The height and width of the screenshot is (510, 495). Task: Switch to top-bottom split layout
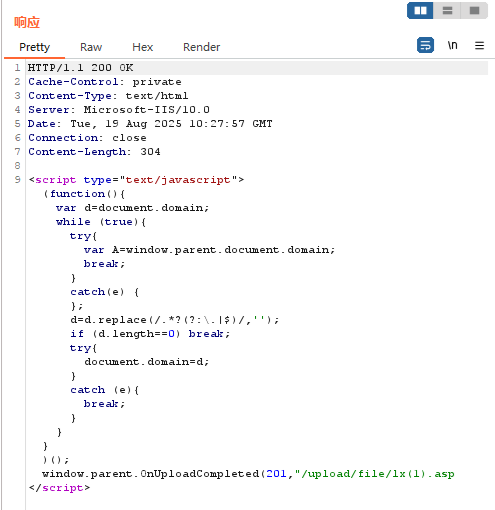point(447,11)
